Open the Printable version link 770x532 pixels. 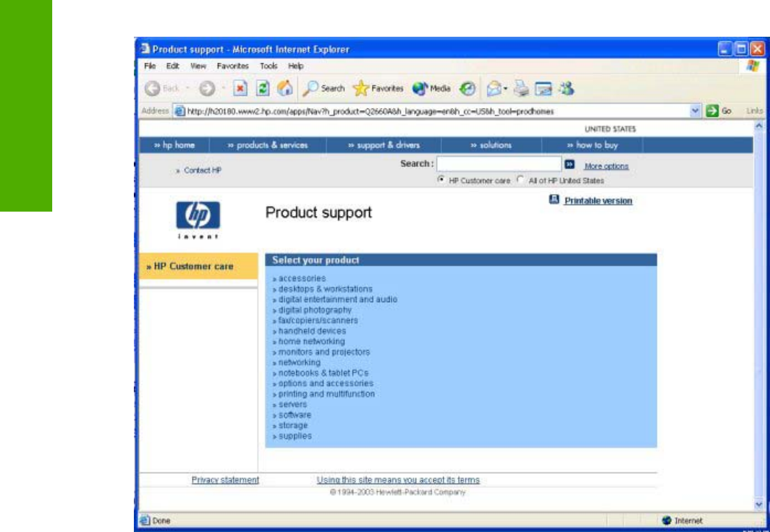point(598,201)
